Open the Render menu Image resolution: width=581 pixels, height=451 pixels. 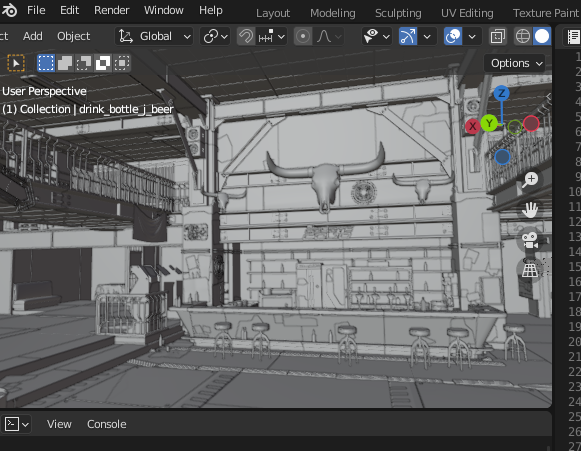(x=112, y=10)
